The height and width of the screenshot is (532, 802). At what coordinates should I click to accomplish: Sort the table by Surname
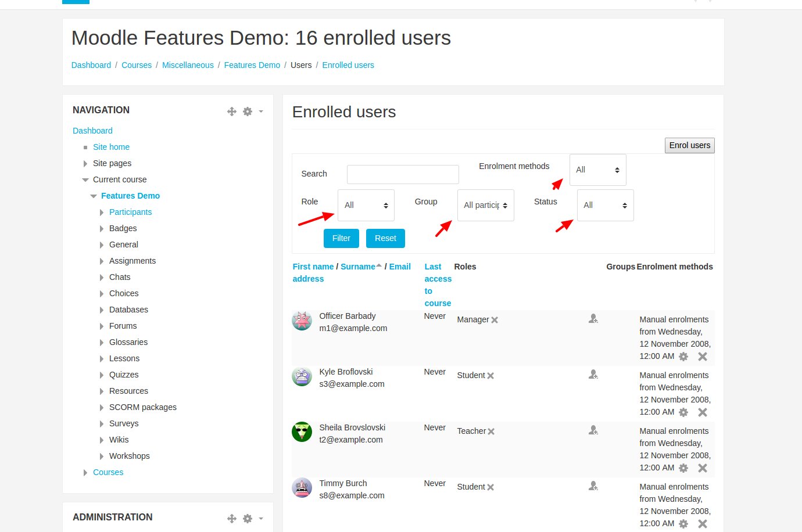[x=358, y=267]
